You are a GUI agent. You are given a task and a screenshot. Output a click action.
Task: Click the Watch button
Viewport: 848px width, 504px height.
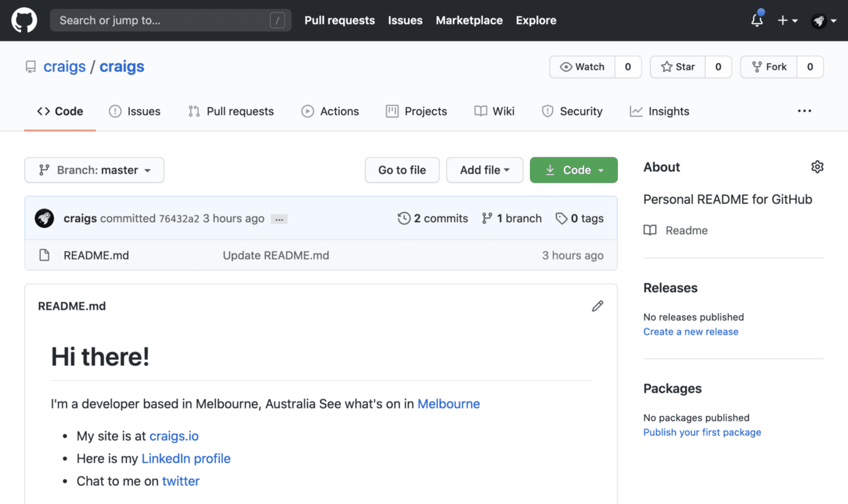click(582, 67)
